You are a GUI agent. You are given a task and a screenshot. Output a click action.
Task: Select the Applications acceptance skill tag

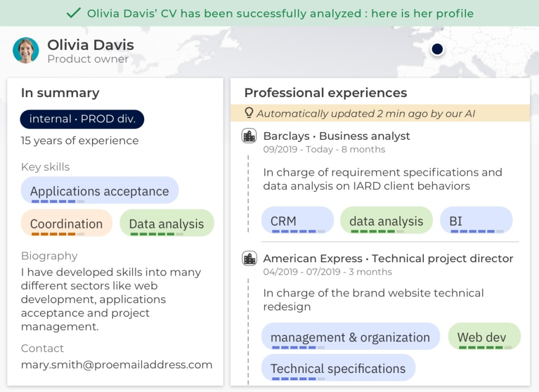click(99, 191)
